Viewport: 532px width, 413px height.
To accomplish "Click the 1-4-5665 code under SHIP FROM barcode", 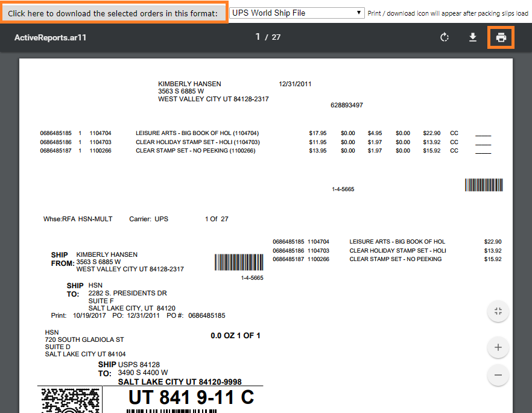I will (252, 278).
